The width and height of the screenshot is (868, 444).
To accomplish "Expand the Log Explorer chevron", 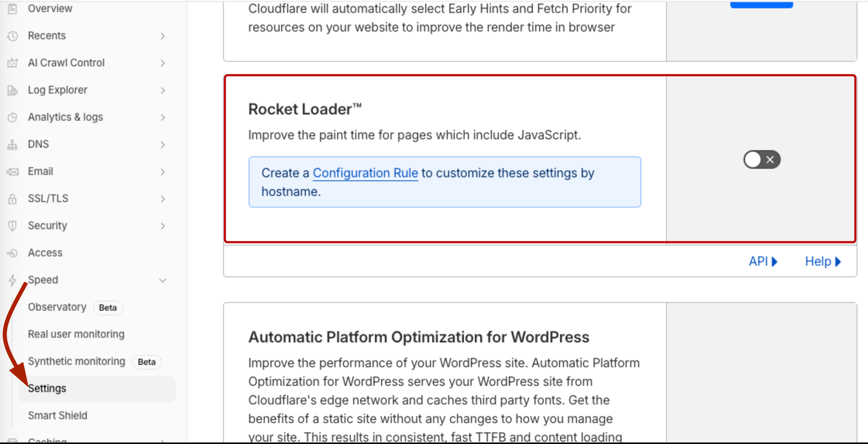I will (163, 90).
